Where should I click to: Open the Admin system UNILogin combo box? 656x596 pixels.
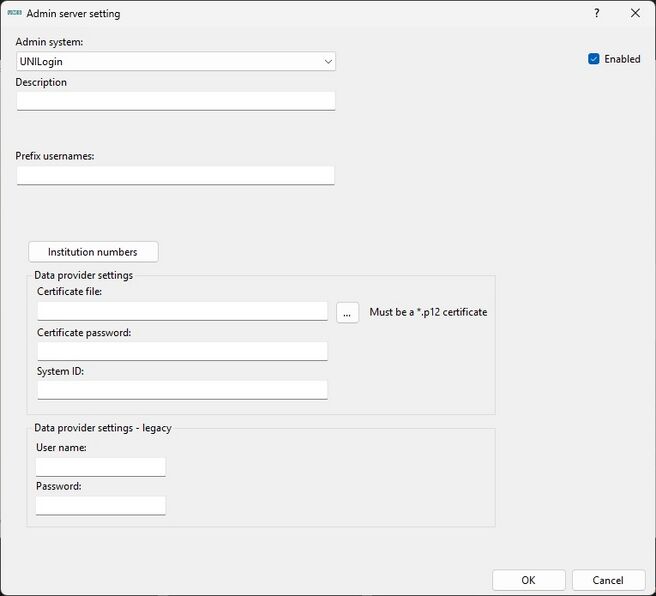175,62
